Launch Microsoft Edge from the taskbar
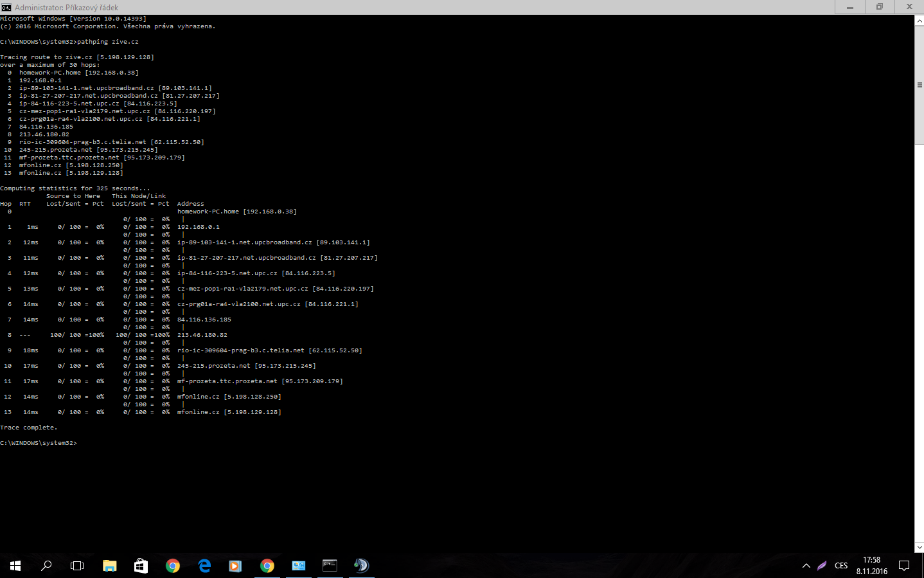The image size is (924, 578). click(204, 566)
